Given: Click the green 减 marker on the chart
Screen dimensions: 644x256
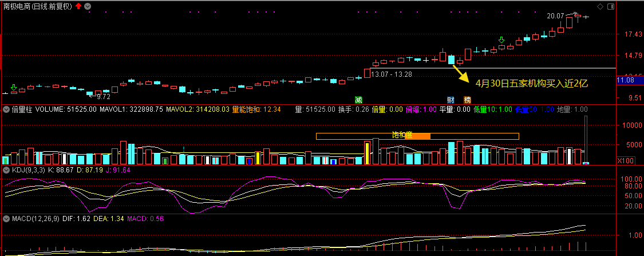Looking at the screenshot, I should click(359, 100).
